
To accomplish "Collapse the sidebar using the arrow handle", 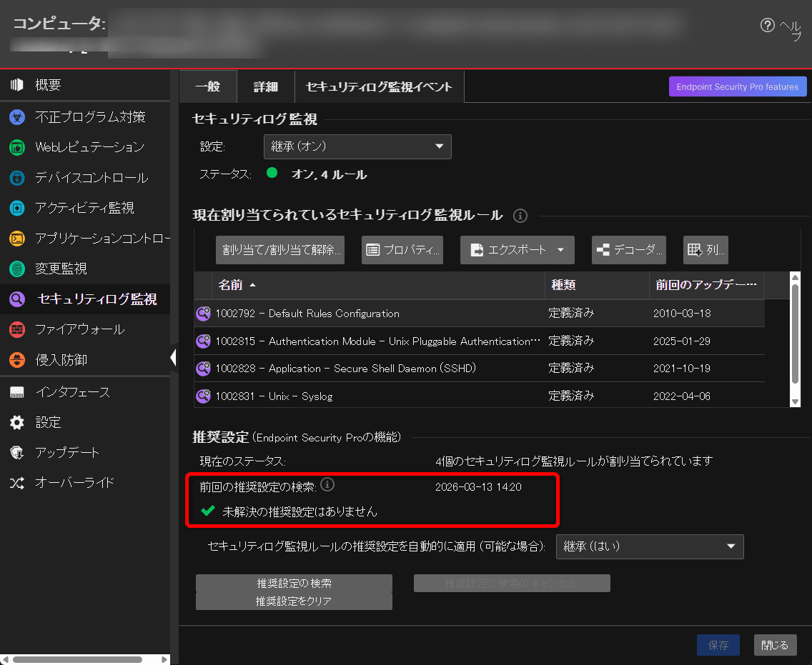I will tap(174, 358).
